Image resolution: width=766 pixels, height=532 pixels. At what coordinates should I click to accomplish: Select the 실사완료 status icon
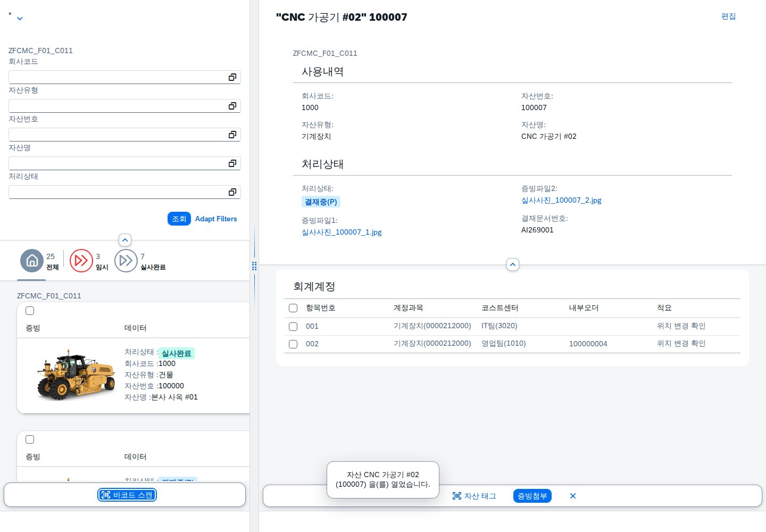(x=126, y=261)
